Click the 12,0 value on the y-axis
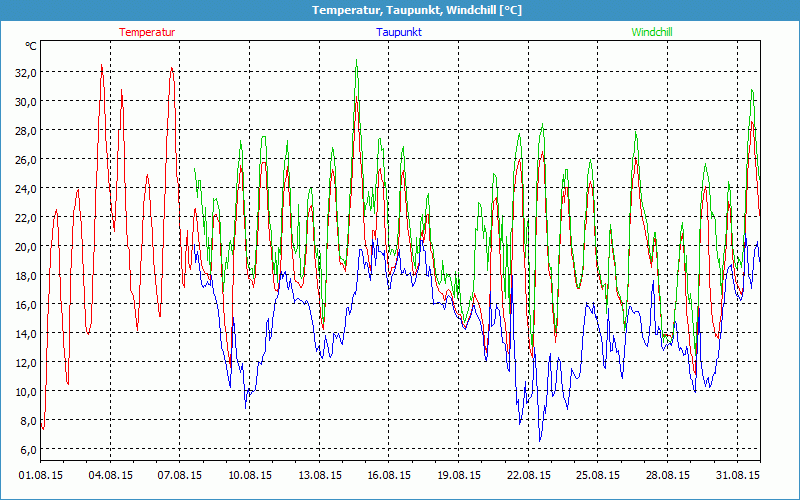 [x=23, y=362]
